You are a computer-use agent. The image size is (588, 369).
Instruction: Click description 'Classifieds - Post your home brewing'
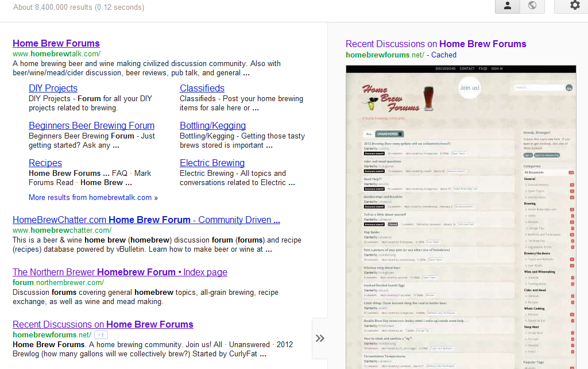[x=242, y=103]
